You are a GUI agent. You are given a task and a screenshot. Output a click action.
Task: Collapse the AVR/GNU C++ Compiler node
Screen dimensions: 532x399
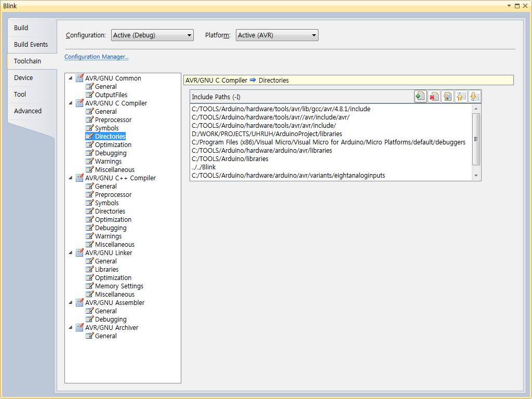tap(71, 178)
